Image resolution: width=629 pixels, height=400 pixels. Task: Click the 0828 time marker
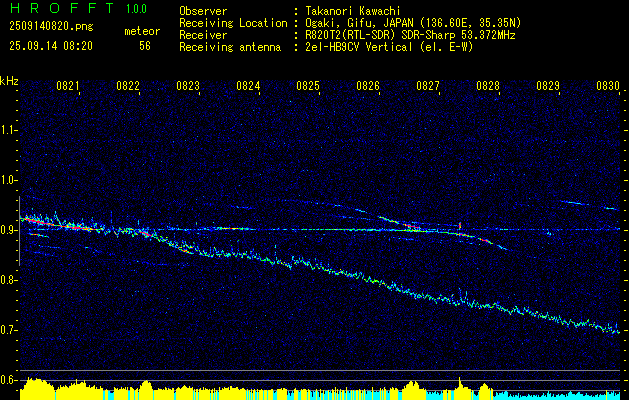[x=488, y=86]
